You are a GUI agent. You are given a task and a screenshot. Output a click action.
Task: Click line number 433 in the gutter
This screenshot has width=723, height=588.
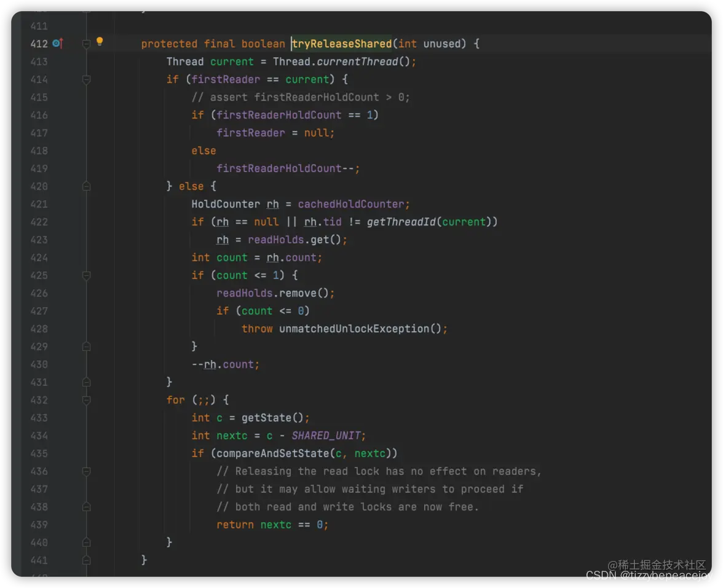click(39, 418)
